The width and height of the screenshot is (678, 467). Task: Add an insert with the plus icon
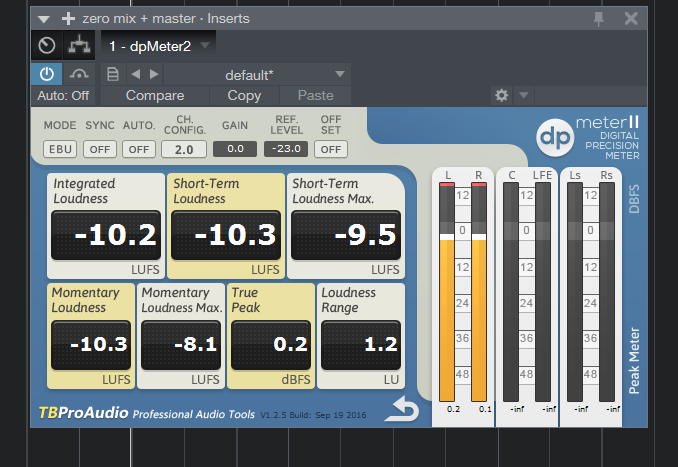pos(68,19)
